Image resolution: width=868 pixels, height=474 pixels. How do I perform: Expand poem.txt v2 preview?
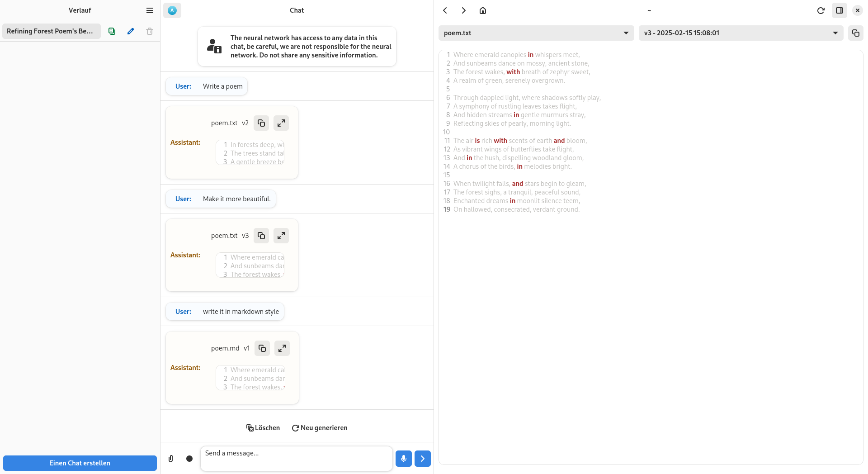coord(281,123)
